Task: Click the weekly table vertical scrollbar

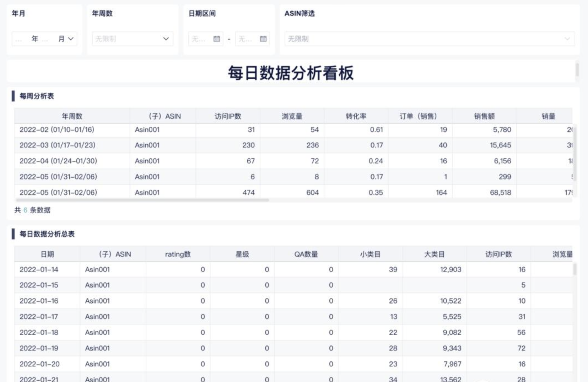Action: (575, 153)
